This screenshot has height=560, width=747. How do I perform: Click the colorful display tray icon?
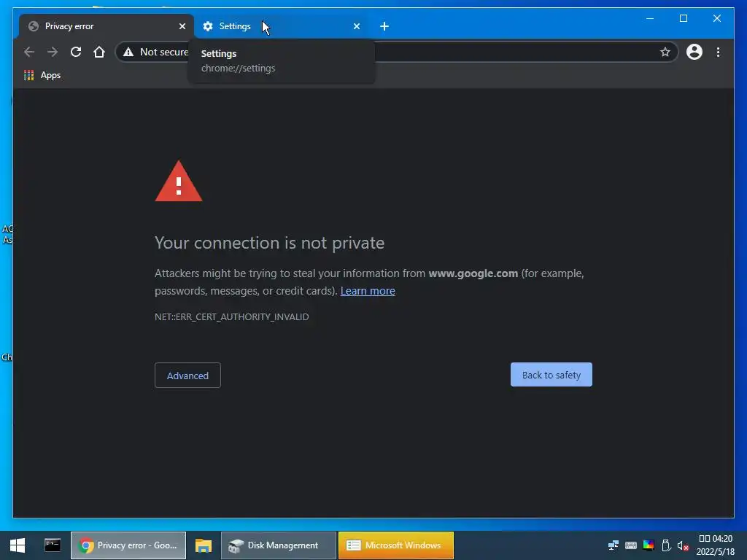pyautogui.click(x=649, y=545)
